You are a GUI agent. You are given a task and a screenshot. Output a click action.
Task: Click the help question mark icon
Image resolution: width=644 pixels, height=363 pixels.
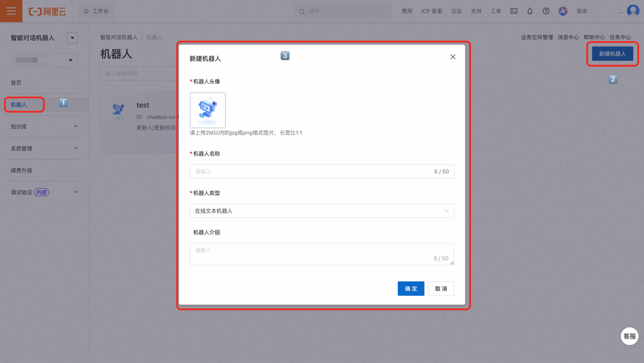coord(546,11)
